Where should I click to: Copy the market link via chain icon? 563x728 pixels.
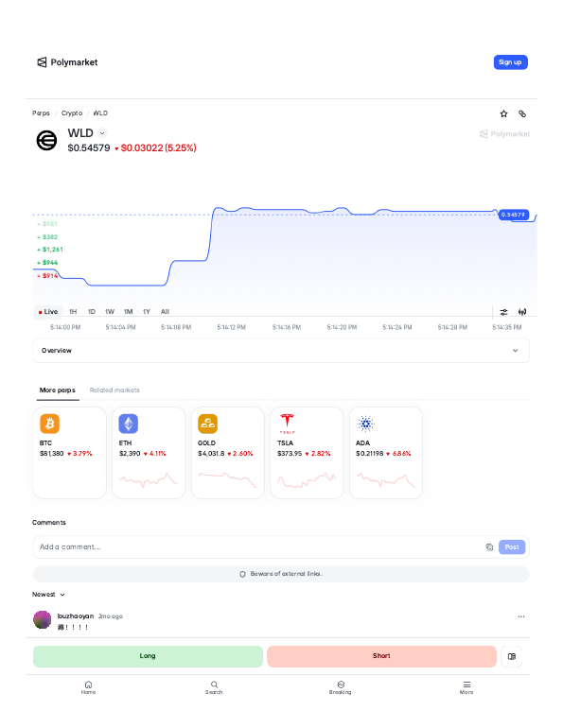[x=522, y=113]
